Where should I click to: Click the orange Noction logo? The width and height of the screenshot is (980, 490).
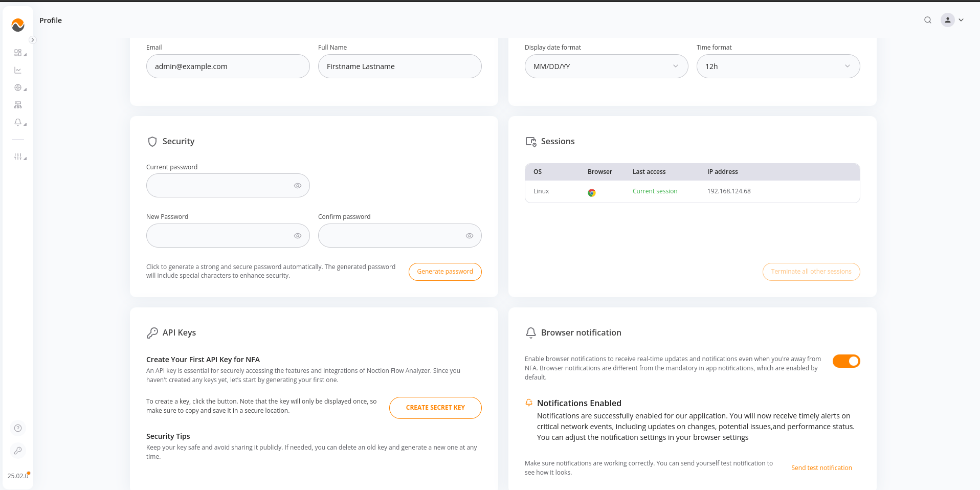[x=18, y=25]
